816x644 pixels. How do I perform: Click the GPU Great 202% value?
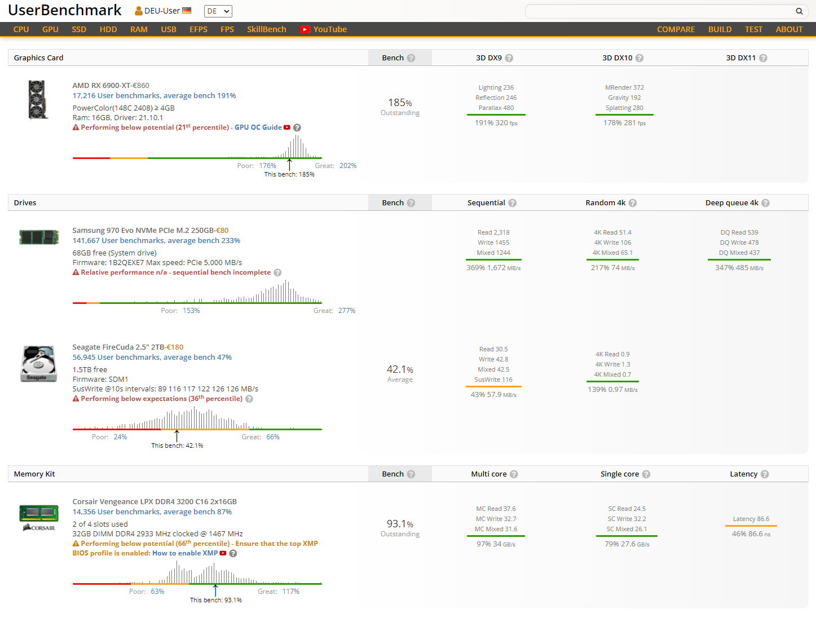[x=348, y=166]
